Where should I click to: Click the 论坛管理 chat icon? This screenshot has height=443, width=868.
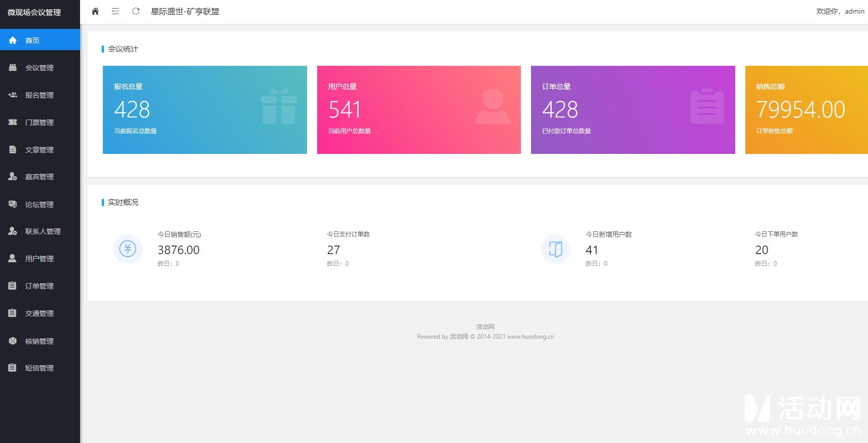13,204
